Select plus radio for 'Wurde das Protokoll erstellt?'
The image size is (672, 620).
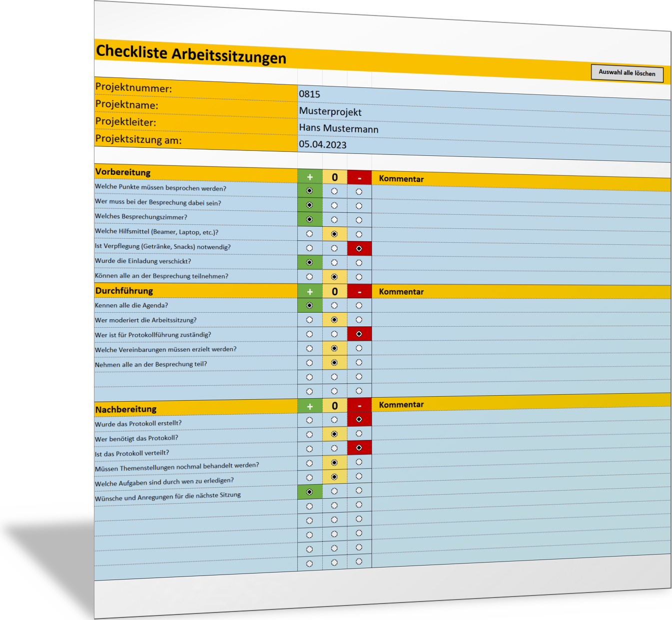point(310,420)
